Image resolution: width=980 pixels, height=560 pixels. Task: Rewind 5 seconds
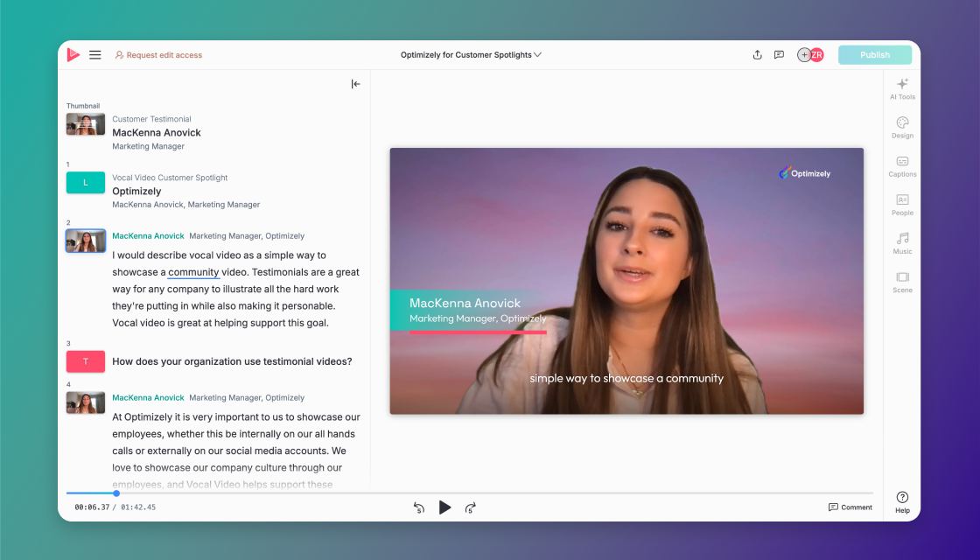tap(419, 507)
